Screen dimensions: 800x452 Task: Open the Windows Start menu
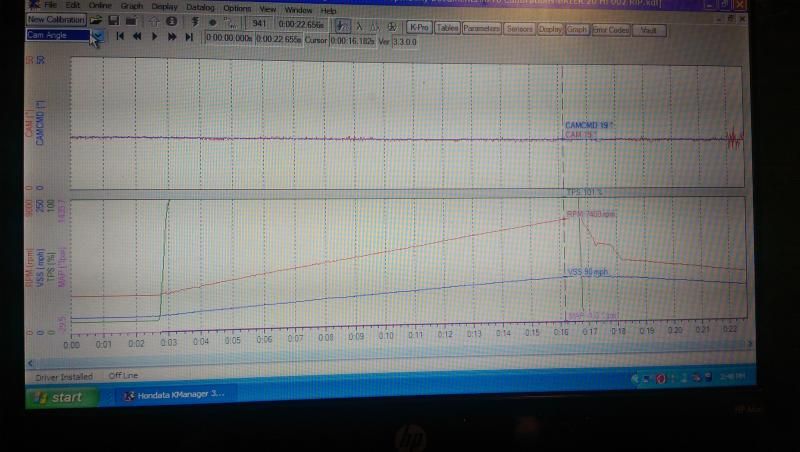click(x=60, y=397)
